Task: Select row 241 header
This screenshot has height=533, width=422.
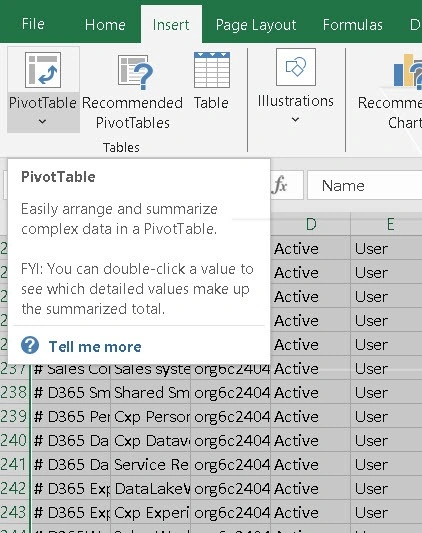Action: click(14, 464)
